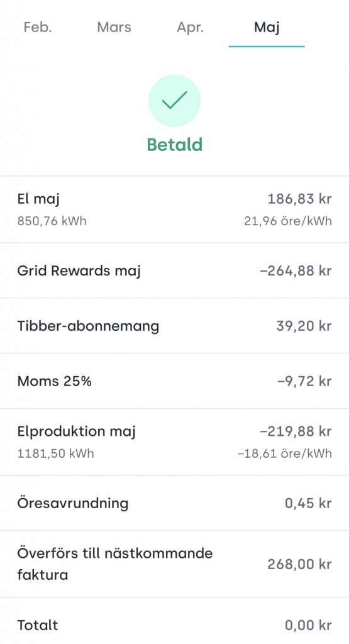Viewport: 349px width, 644px height.
Task: Open the Tibber-abonnemang row
Action: [175, 326]
